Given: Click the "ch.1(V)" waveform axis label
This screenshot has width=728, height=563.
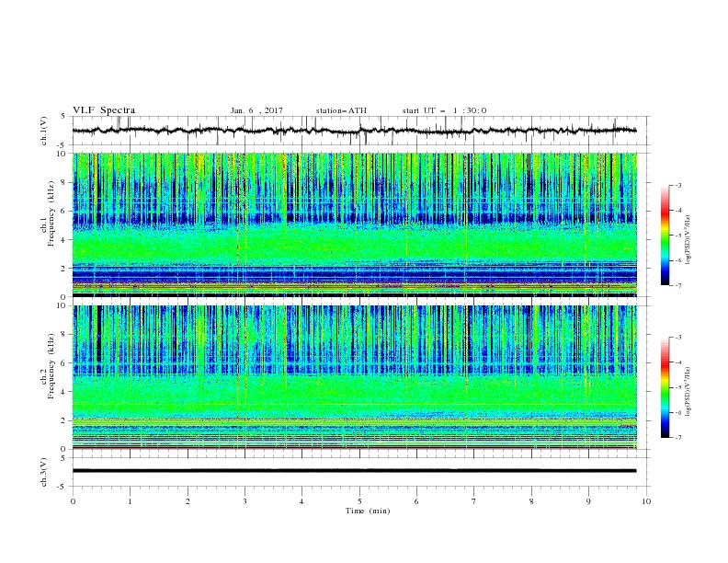Looking at the screenshot, I should (x=43, y=131).
